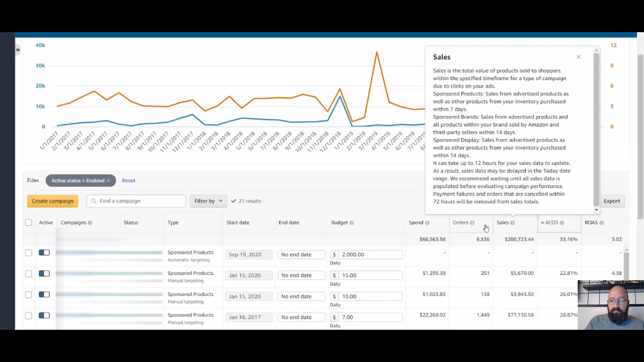Open the Campaigns column info icon
Image resolution: width=644 pixels, height=362 pixels.
point(90,223)
